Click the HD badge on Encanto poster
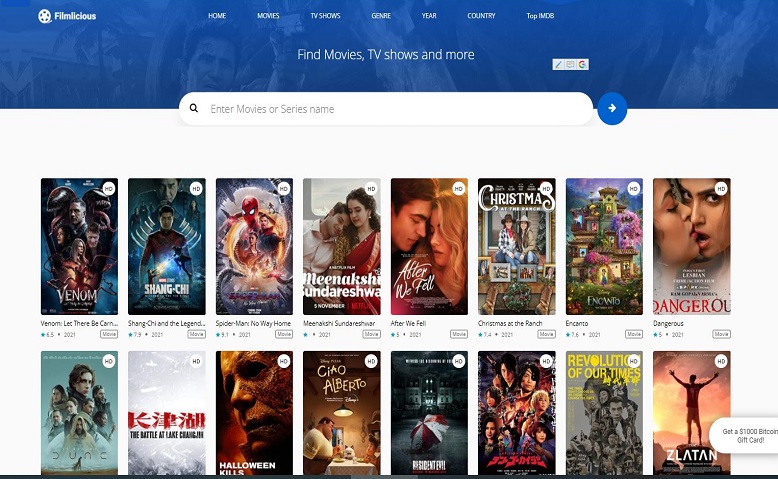Screen dimensions: 778x479 pyautogui.click(x=633, y=188)
